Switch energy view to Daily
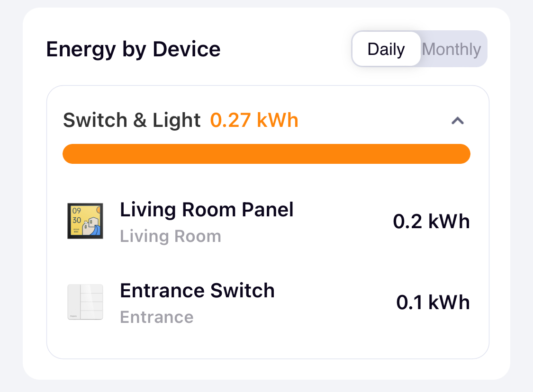The image size is (533, 392). (386, 49)
